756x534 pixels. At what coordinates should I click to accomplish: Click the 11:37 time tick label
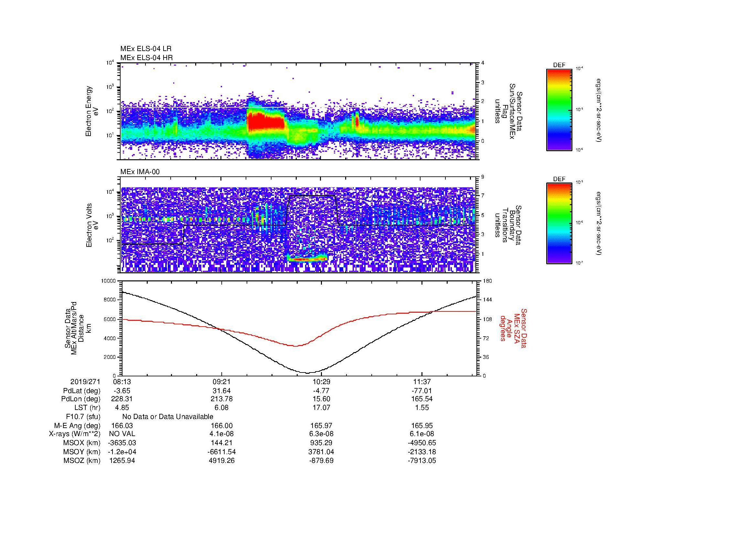click(422, 382)
